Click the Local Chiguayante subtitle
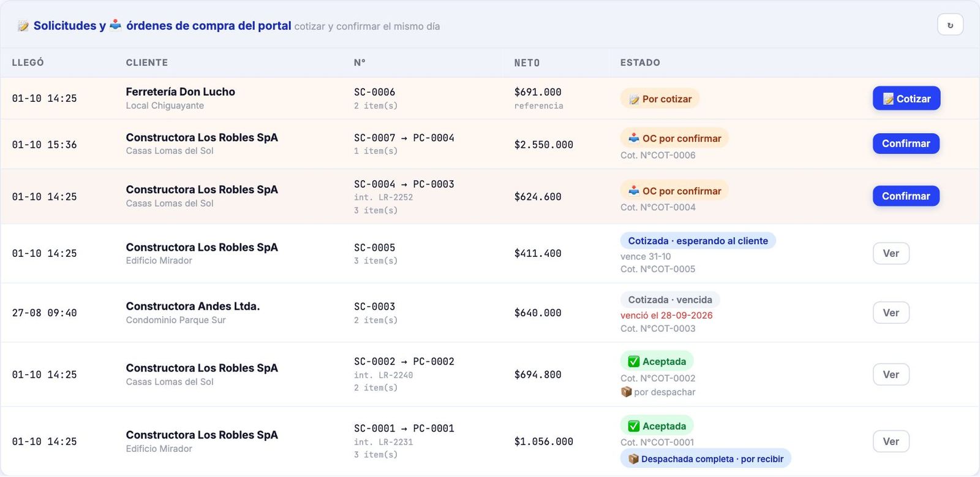The width and height of the screenshot is (980, 477). point(165,105)
